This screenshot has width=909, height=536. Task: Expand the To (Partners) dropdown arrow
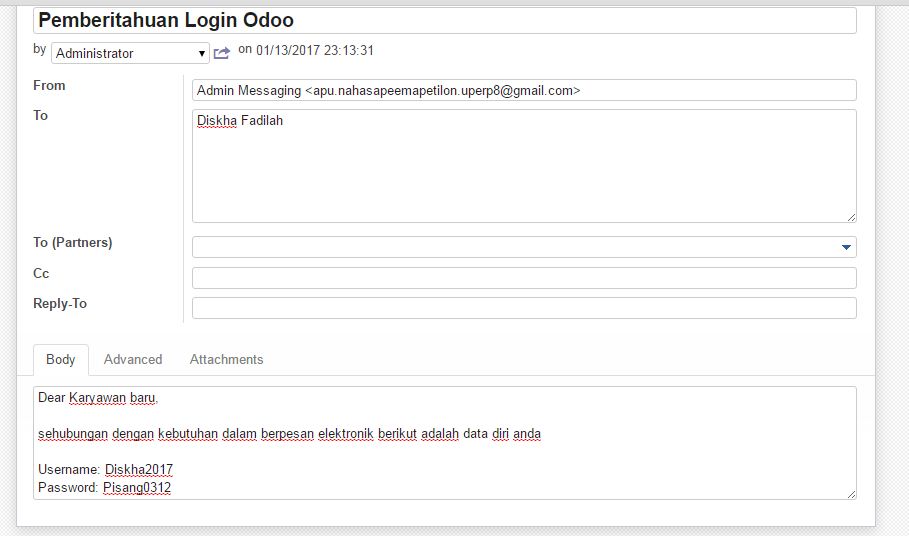click(846, 247)
